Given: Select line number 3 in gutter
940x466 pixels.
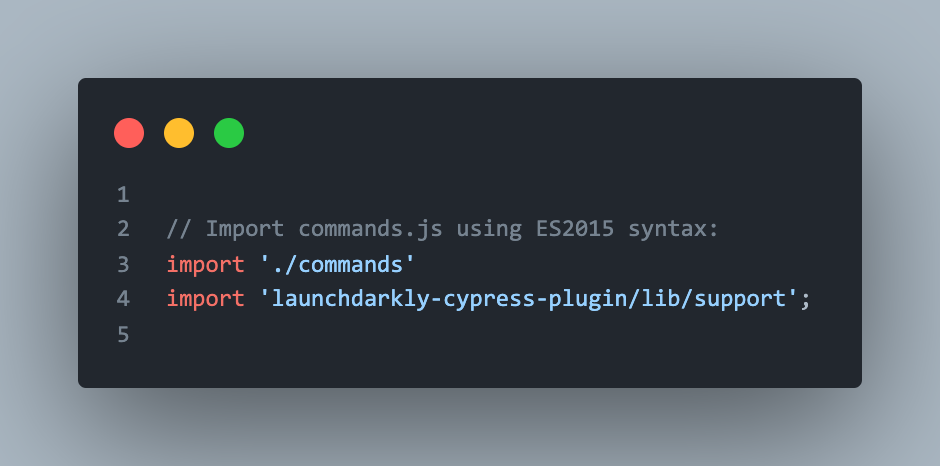Looking at the screenshot, I should [123, 264].
